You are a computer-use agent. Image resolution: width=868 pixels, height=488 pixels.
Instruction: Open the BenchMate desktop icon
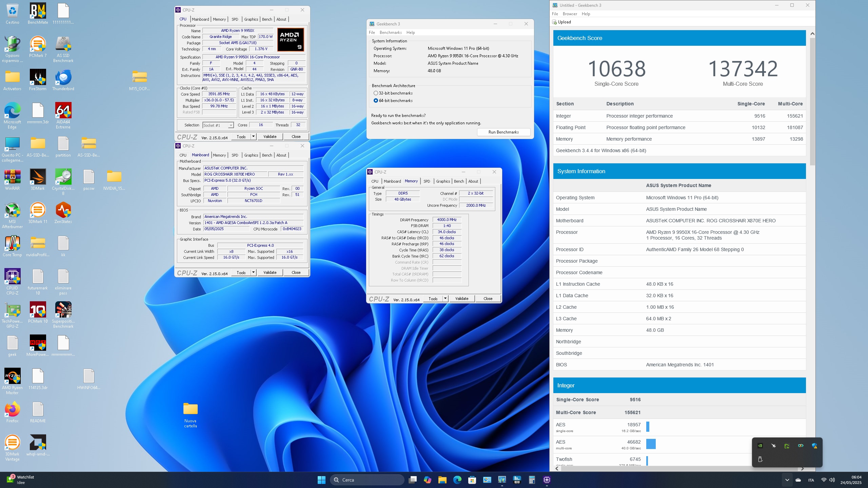(x=38, y=14)
